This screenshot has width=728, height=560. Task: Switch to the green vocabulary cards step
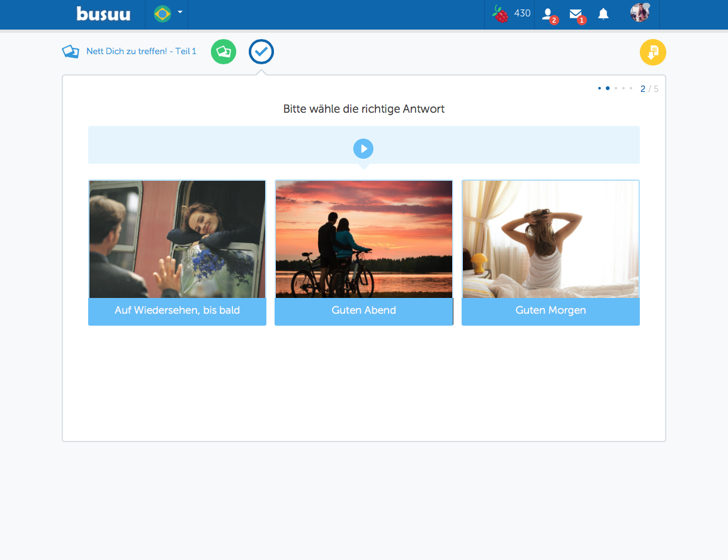pos(224,52)
